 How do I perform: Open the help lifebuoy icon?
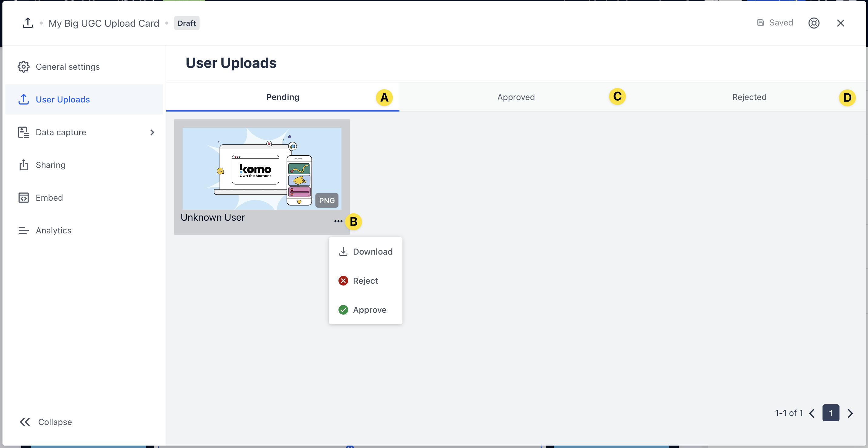tap(813, 23)
